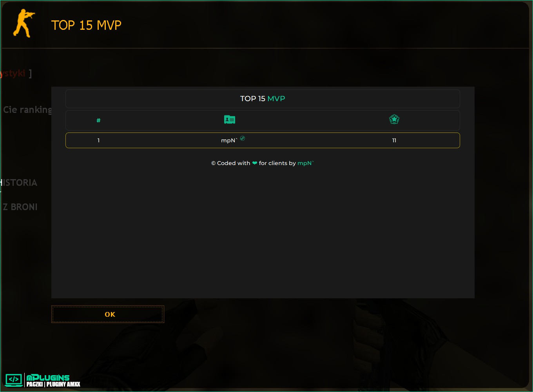Select the player name mpN` in the ranking row

(229, 140)
